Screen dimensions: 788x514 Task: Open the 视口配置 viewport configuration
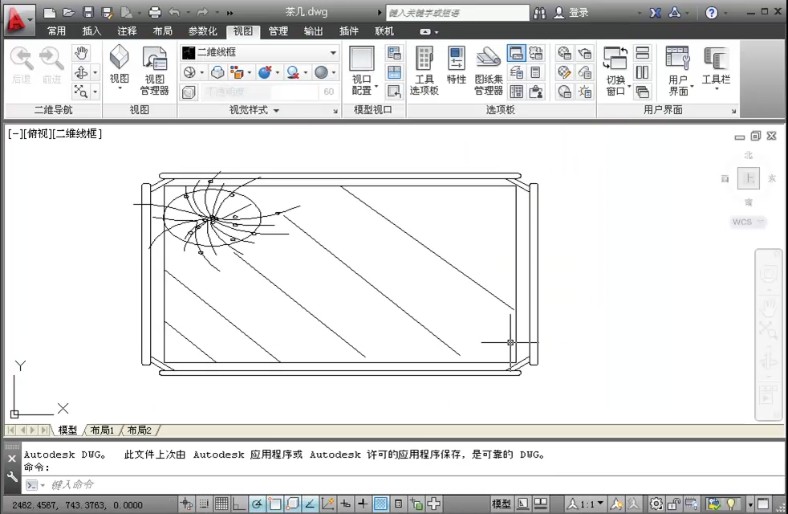(362, 71)
